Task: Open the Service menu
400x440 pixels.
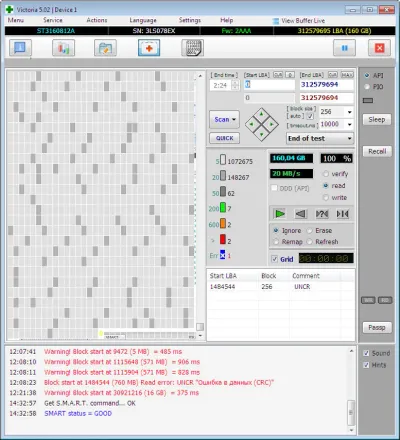Action: coord(53,20)
